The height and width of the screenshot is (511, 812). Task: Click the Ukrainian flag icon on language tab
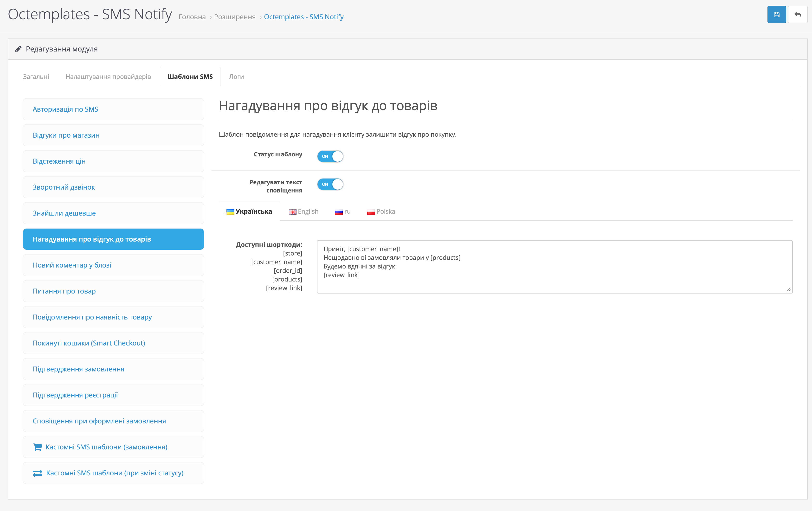pos(230,212)
